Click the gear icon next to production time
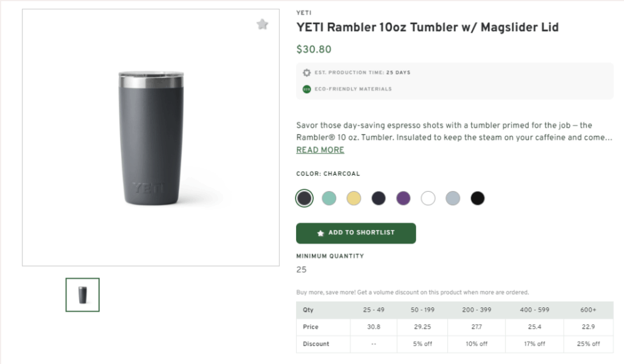Viewport: 624px width, 364px height. (307, 72)
